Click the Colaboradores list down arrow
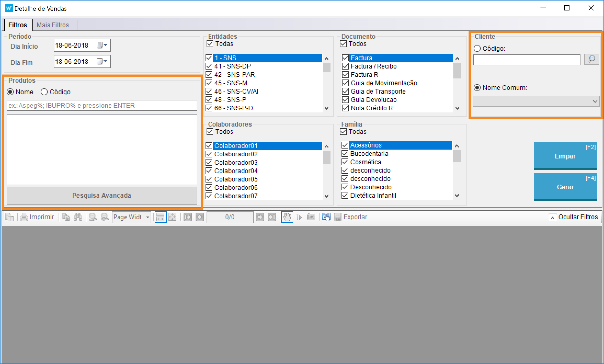This screenshot has width=604, height=364. [x=327, y=196]
